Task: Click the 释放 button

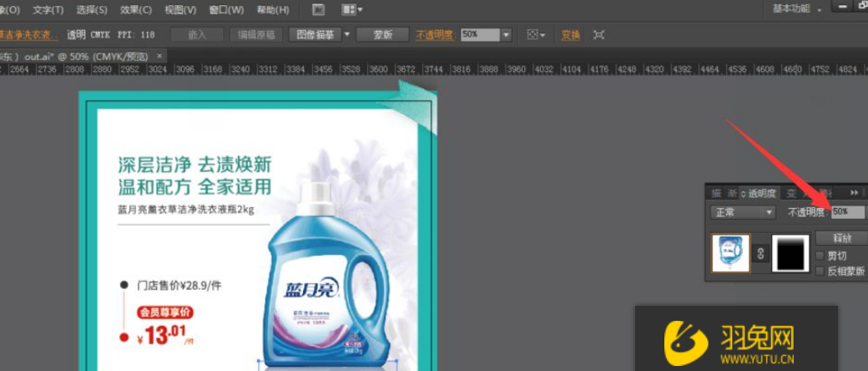Action: coord(842,238)
